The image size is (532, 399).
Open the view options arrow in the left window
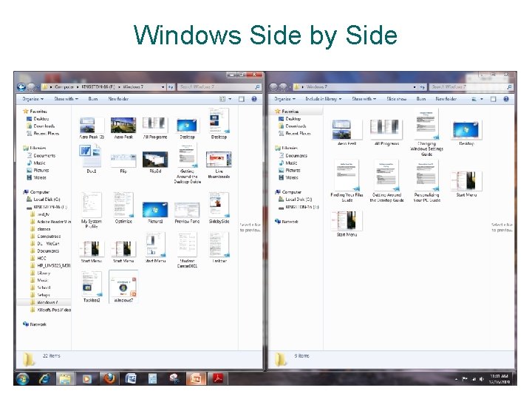(230, 99)
